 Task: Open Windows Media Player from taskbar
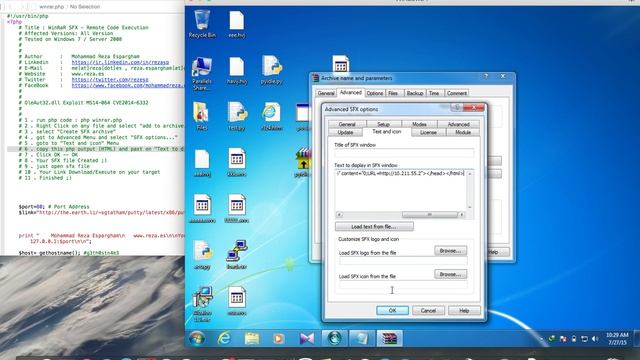[x=279, y=338]
